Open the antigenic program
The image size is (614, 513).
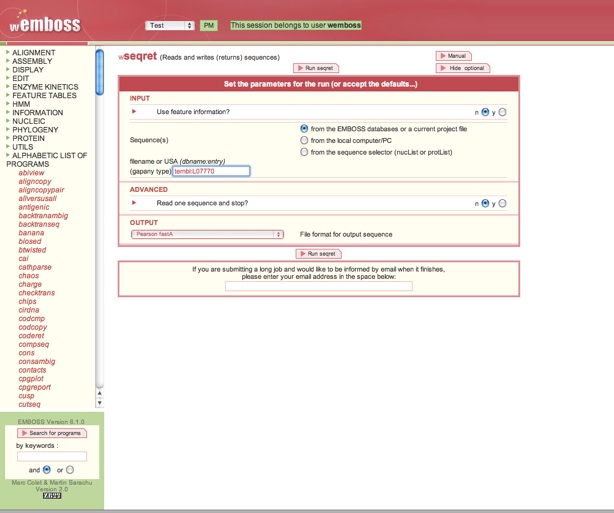(x=34, y=207)
